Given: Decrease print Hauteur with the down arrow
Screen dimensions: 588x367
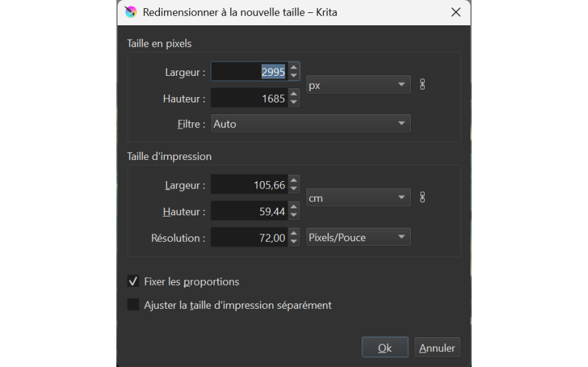Looking at the screenshot, I should point(294,216).
